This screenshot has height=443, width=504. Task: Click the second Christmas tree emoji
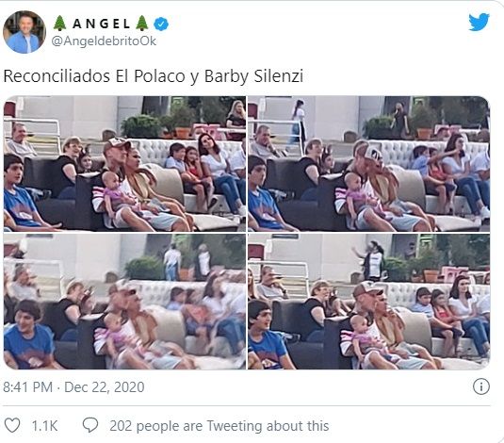tap(141, 24)
